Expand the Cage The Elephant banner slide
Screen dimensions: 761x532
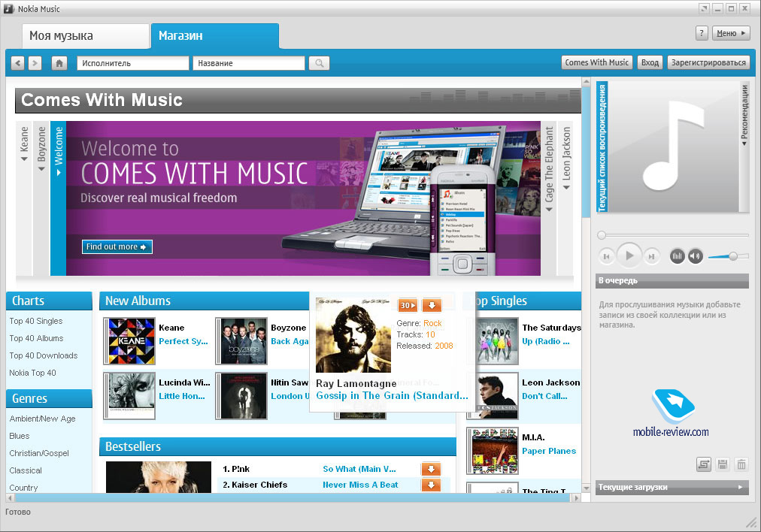click(549, 198)
